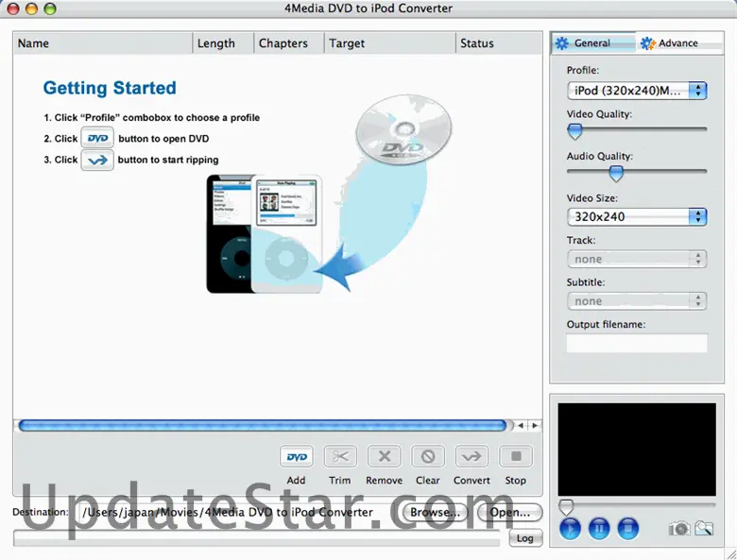Hit the Clear list icon

tap(427, 457)
